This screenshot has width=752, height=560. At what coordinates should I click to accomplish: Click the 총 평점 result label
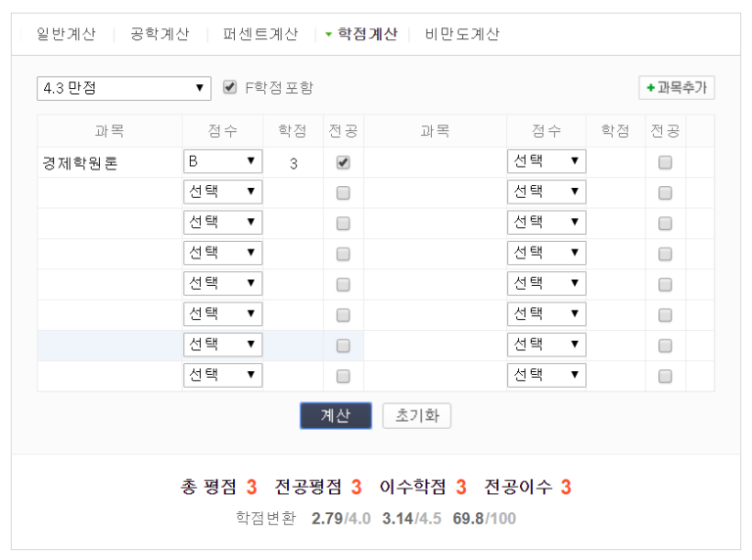point(209,488)
